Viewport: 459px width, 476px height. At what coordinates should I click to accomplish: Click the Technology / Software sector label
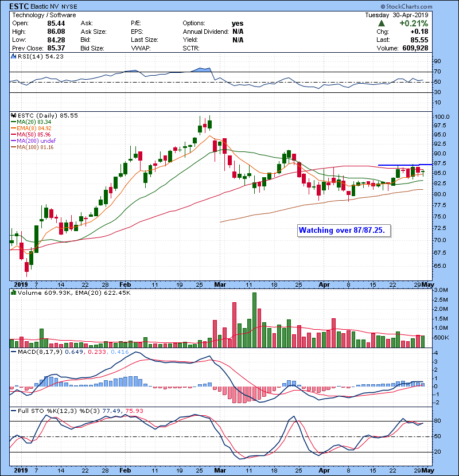[x=44, y=15]
